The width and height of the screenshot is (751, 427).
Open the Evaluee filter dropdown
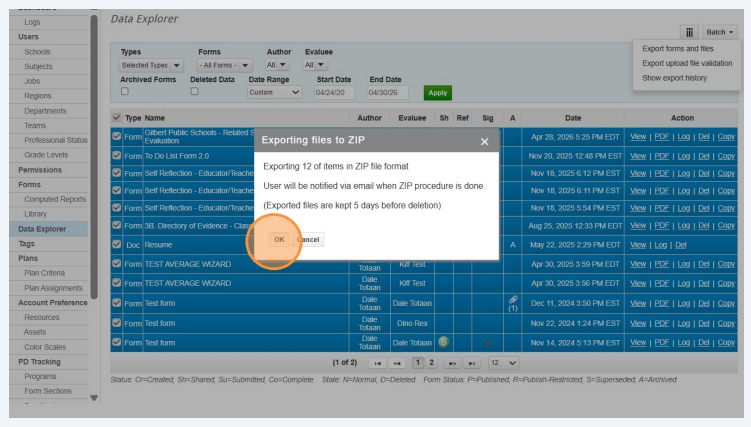[315, 65]
